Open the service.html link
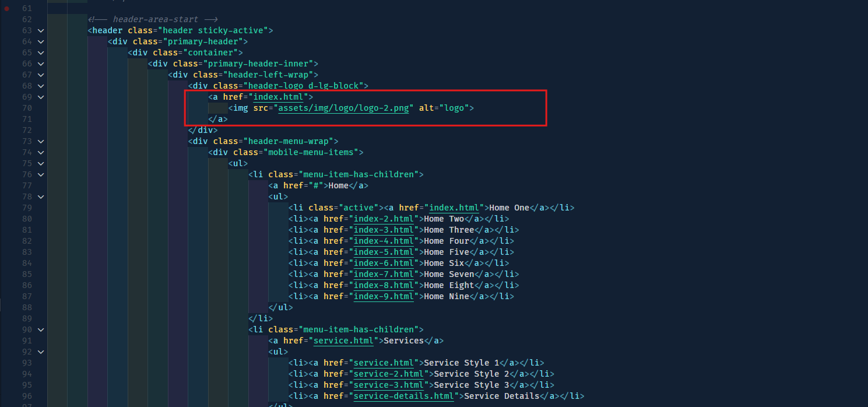 coord(343,340)
